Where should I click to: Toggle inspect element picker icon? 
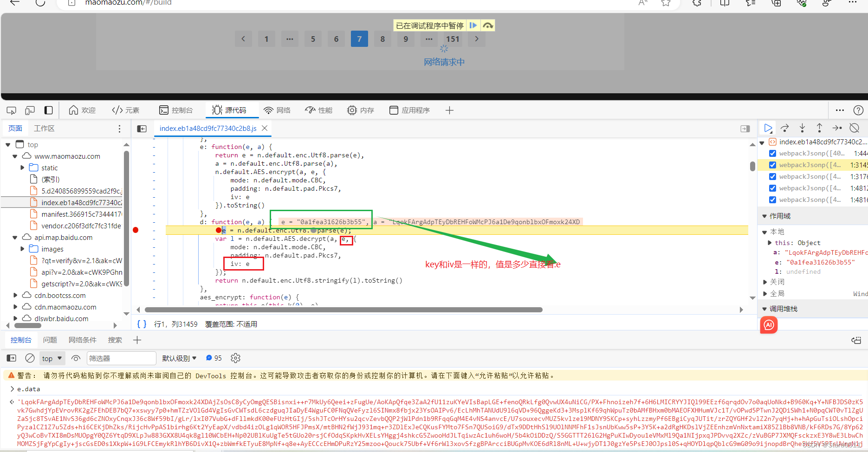tap(12, 110)
